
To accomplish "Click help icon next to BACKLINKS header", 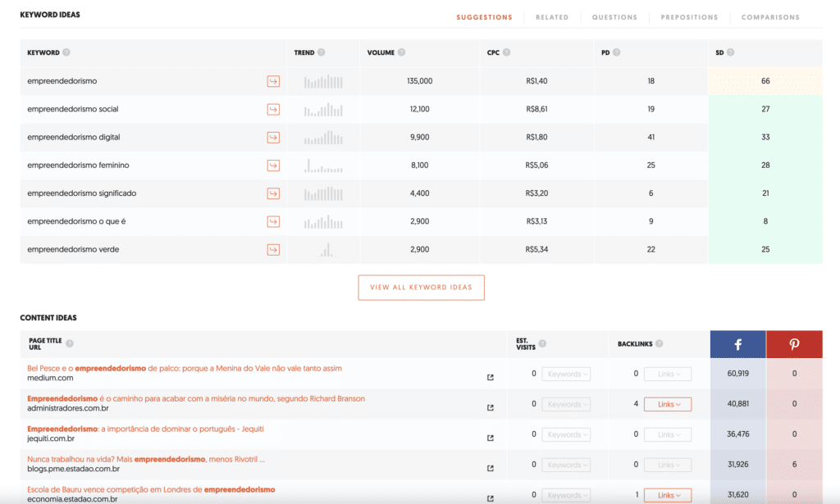I will tap(660, 344).
